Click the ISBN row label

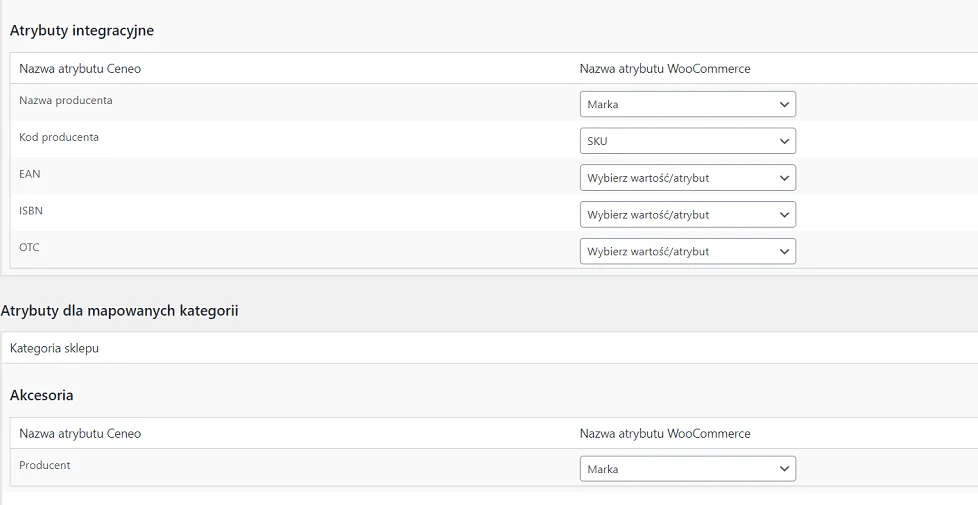(31, 211)
